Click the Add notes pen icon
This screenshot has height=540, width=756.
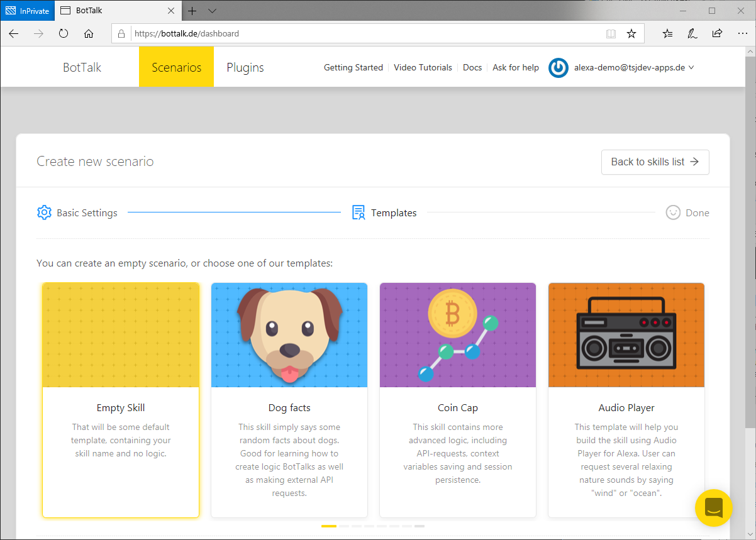pyautogui.click(x=692, y=34)
